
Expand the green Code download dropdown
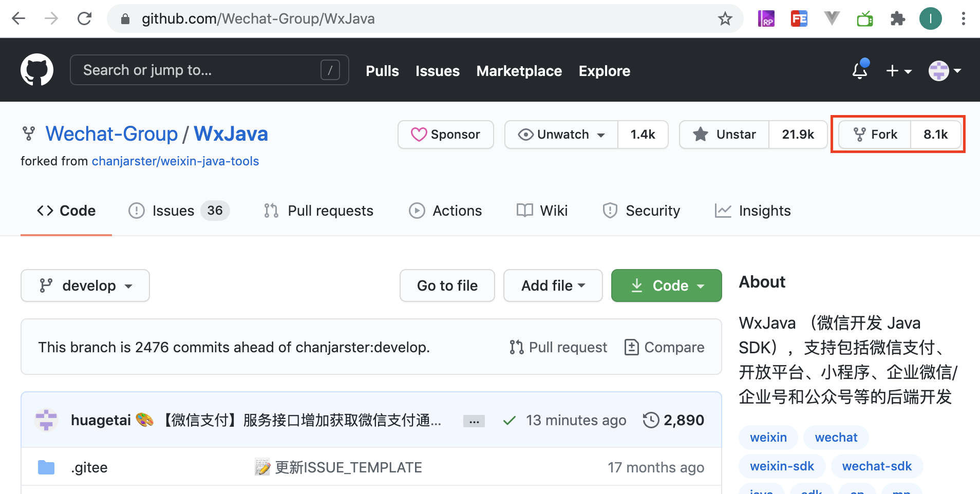tap(667, 286)
